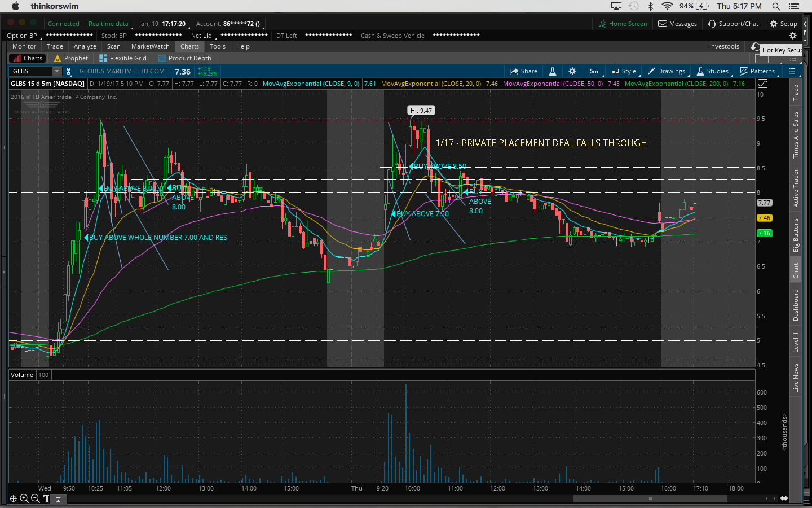
Task: Click the Share button
Action: click(523, 71)
